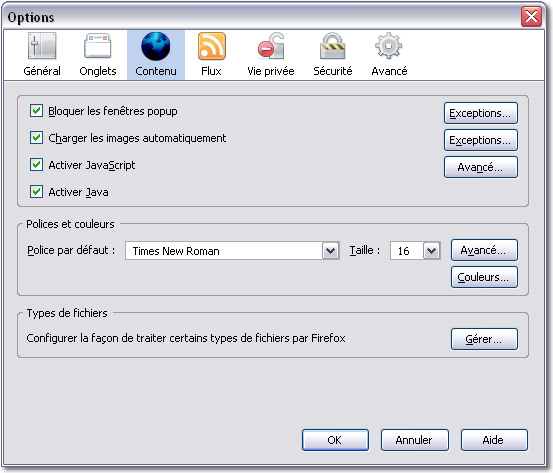Open the Général settings icon
Image resolution: width=553 pixels, height=473 pixels.
(x=42, y=46)
